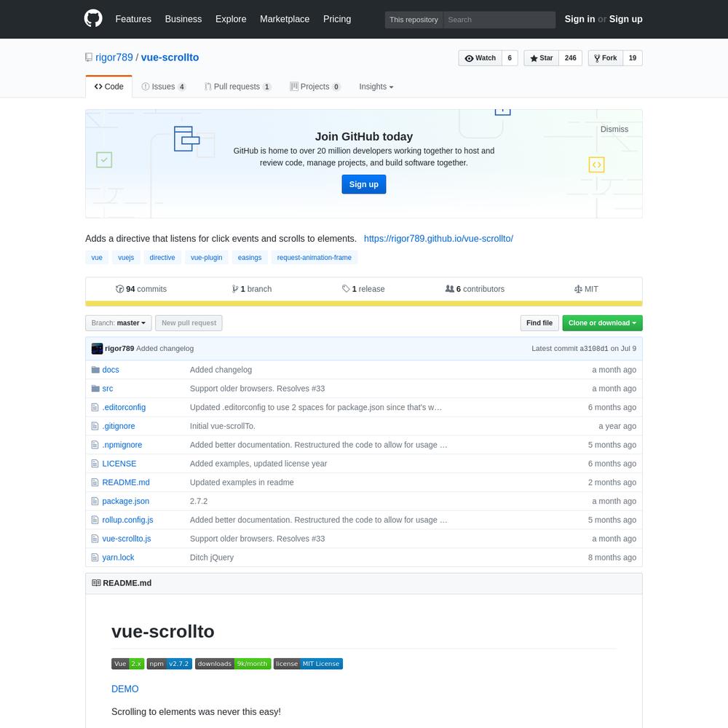This screenshot has height=728, width=728.
Task: Open the .npmignore file
Action: tap(122, 445)
